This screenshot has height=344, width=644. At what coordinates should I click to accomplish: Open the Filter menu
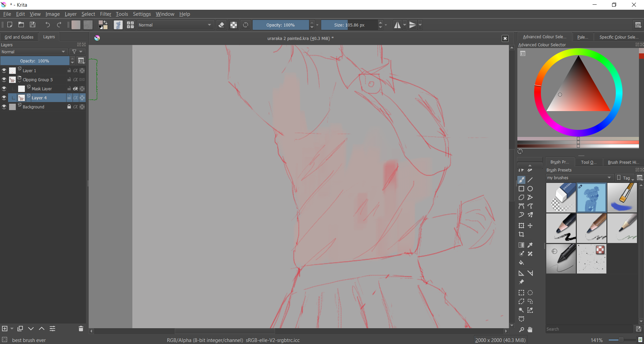105,14
